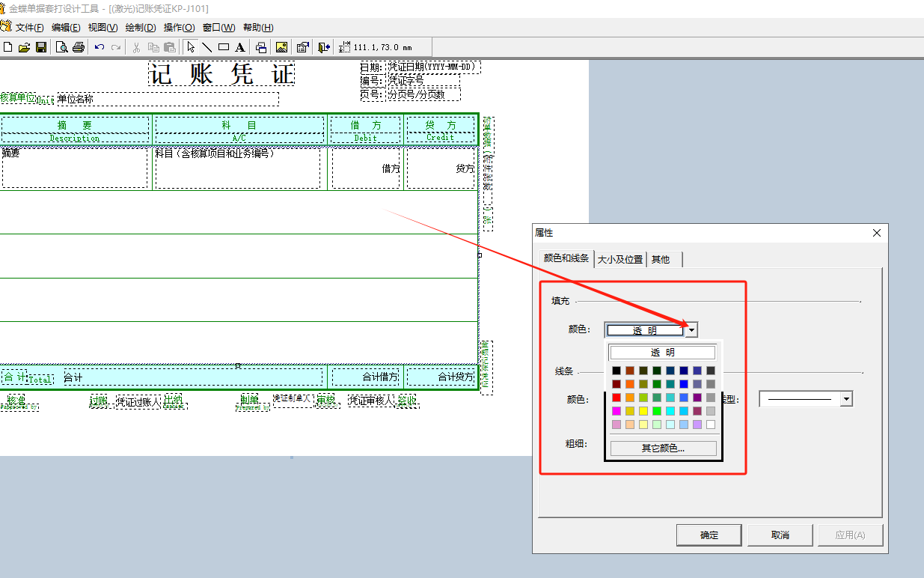Open the 文件(F) menu
The width and height of the screenshot is (924, 578).
[30, 28]
